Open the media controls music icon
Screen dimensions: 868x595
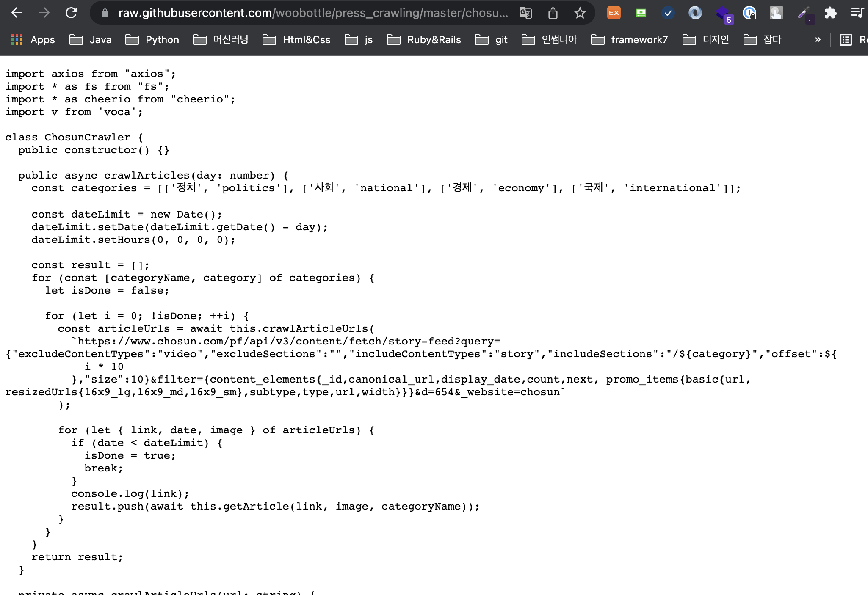857,13
